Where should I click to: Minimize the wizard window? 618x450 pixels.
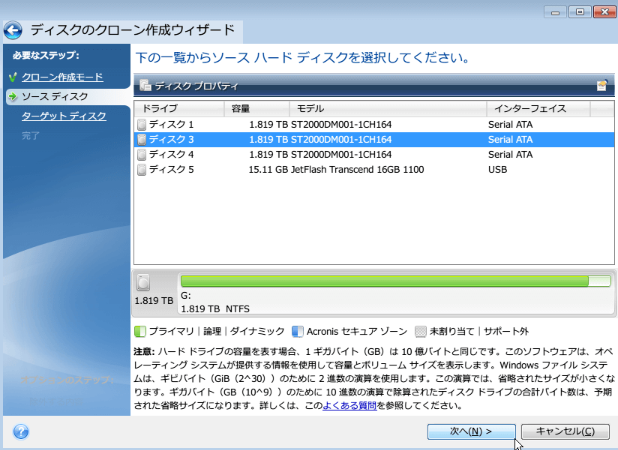click(x=555, y=12)
